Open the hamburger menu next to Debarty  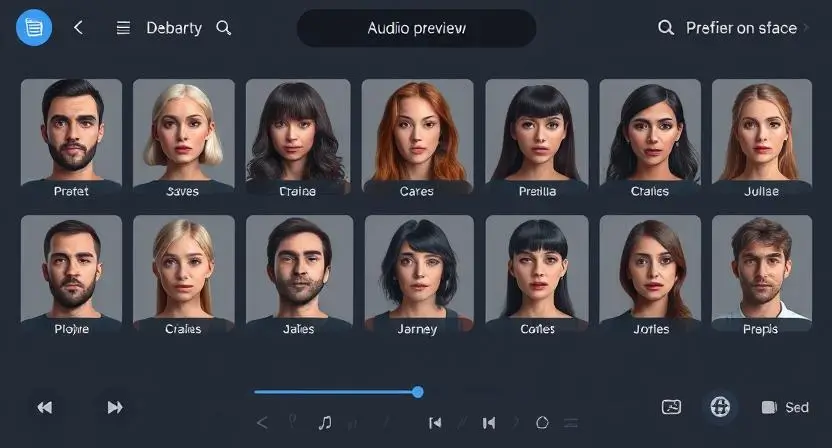point(123,28)
